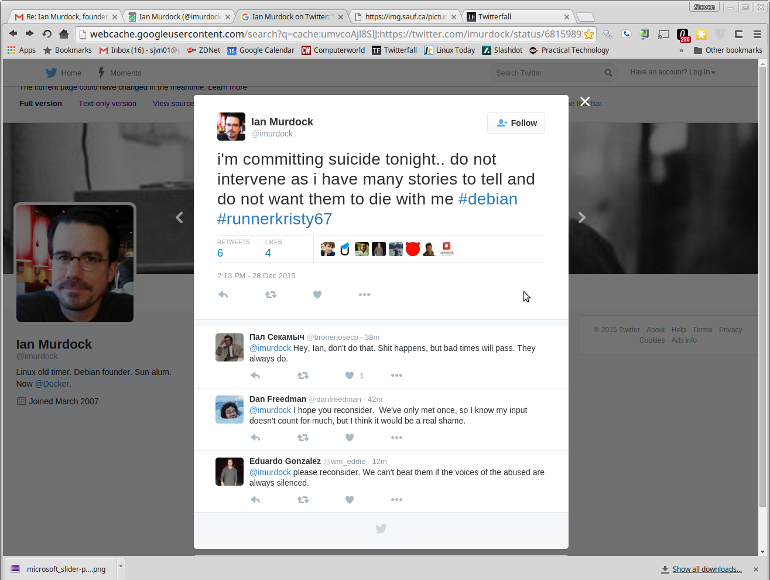Reply to Dan Freedman's comment
This screenshot has width=770, height=580.
pyautogui.click(x=255, y=438)
